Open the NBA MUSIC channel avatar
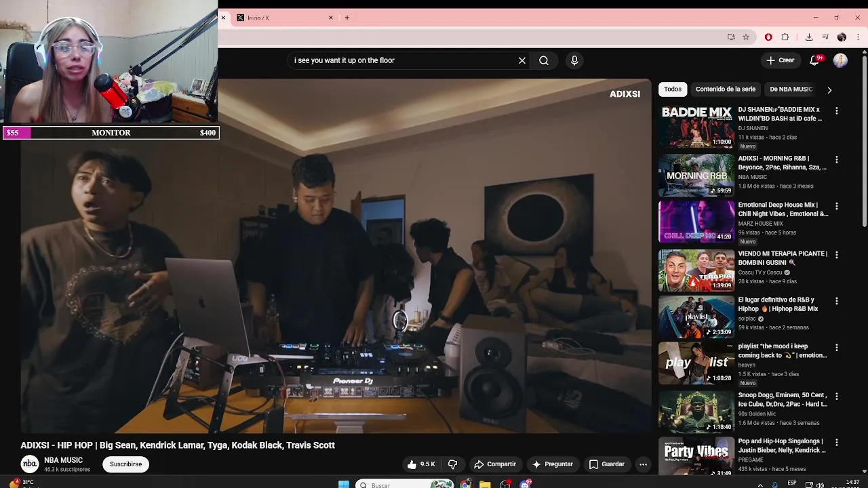 29,464
